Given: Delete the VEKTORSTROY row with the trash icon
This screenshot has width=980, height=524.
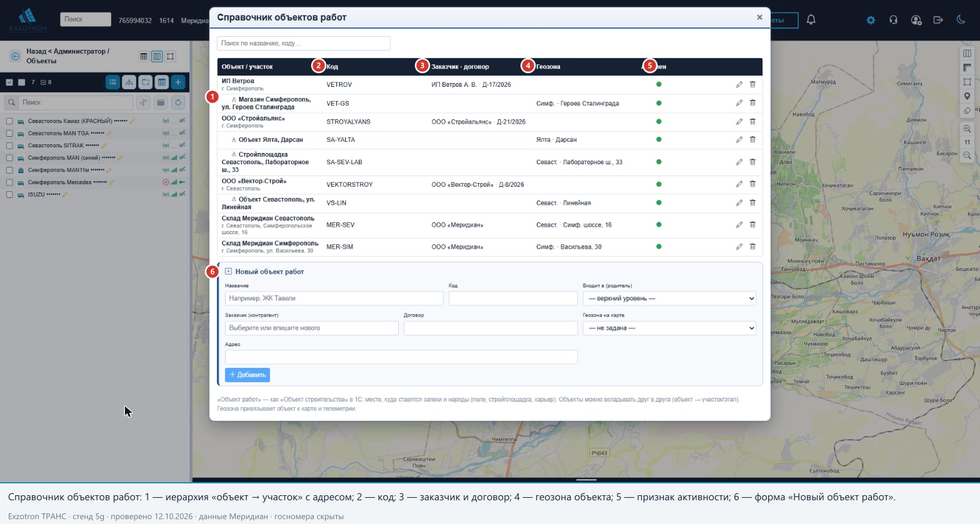Looking at the screenshot, I should point(752,184).
